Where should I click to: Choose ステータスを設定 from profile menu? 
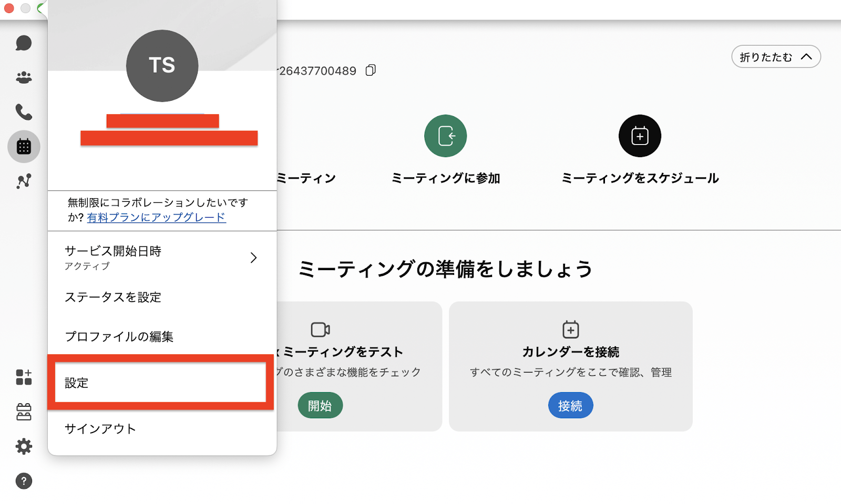(x=162, y=297)
